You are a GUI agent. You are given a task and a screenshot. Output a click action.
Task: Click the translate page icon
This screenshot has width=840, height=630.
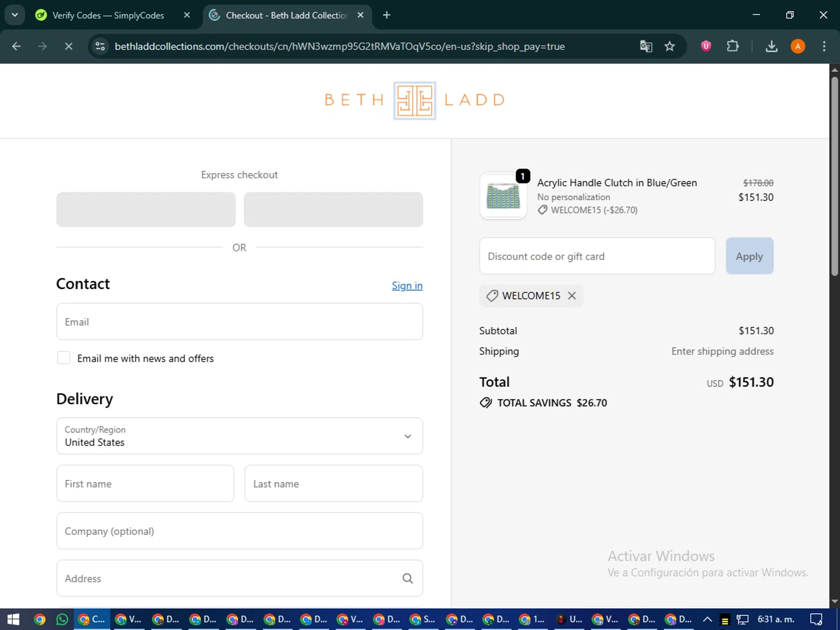646,46
